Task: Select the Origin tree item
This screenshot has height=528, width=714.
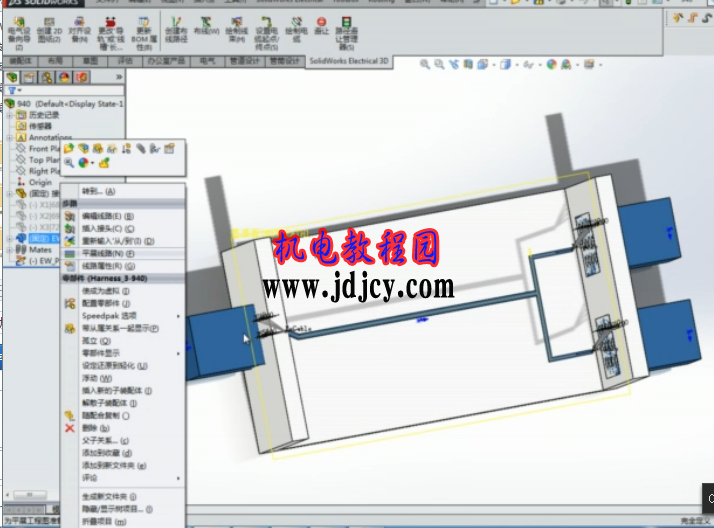Action: [34, 183]
